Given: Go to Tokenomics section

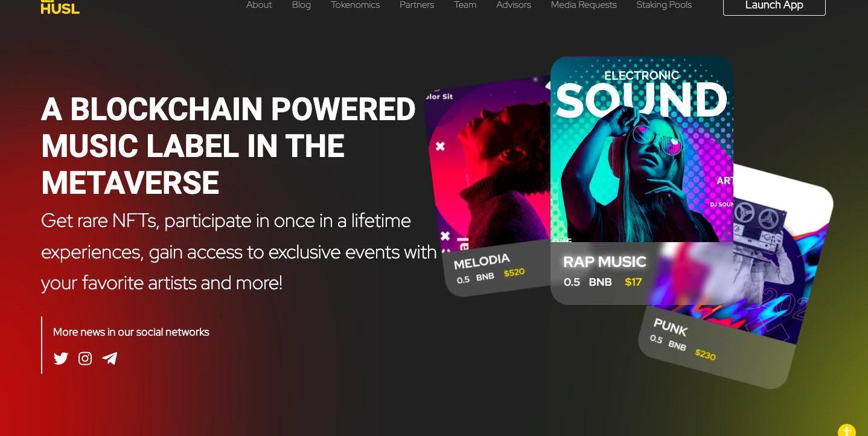Looking at the screenshot, I should 355,5.
